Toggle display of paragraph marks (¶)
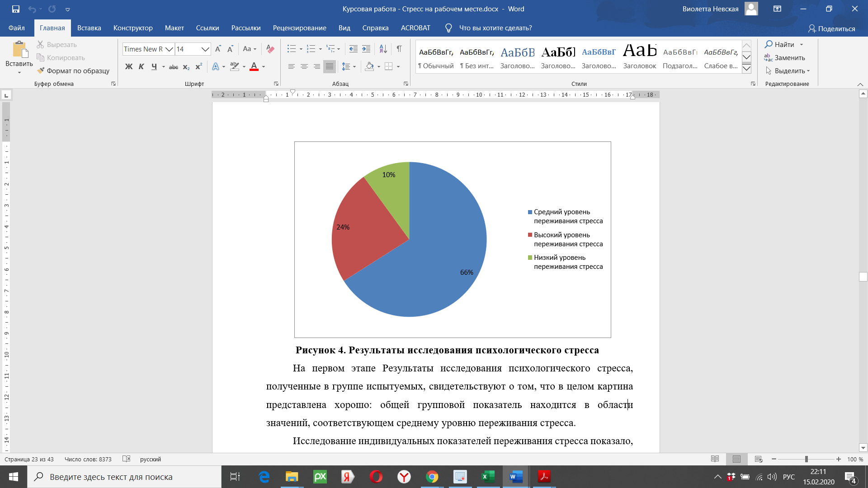 (399, 49)
